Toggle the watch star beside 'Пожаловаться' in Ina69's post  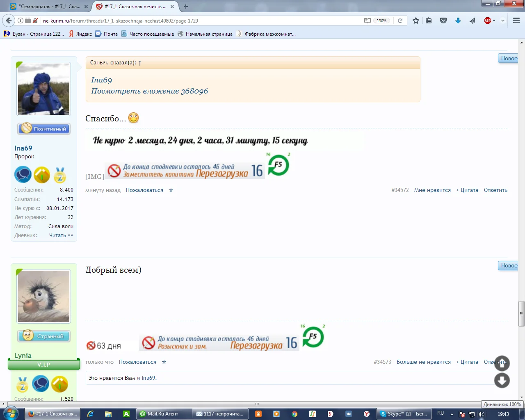click(x=171, y=190)
